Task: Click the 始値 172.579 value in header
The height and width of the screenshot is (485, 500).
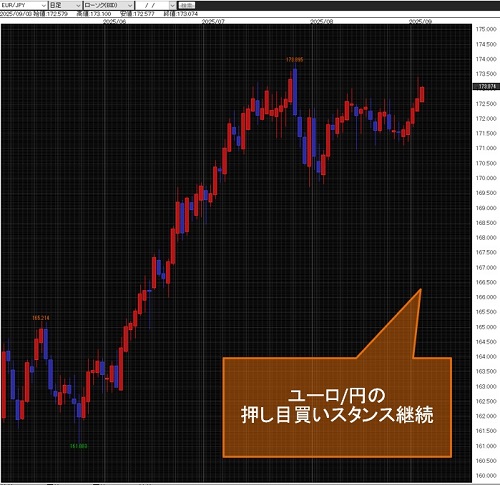Action: coord(51,14)
